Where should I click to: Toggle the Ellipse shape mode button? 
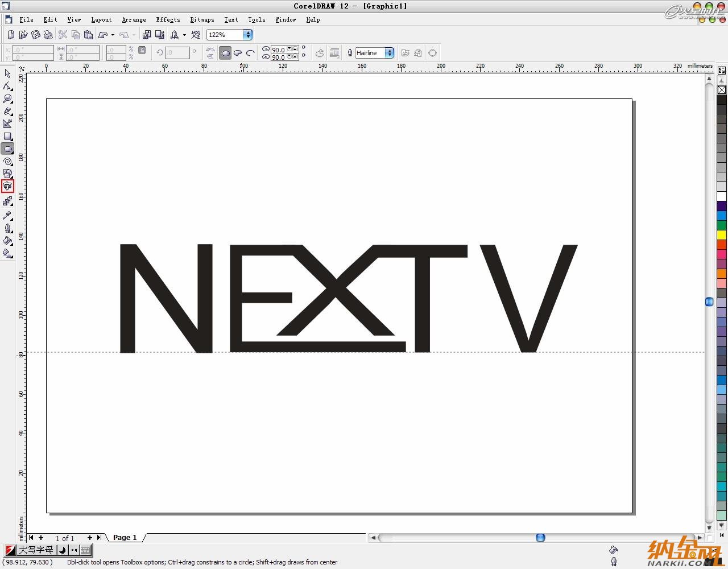[225, 53]
